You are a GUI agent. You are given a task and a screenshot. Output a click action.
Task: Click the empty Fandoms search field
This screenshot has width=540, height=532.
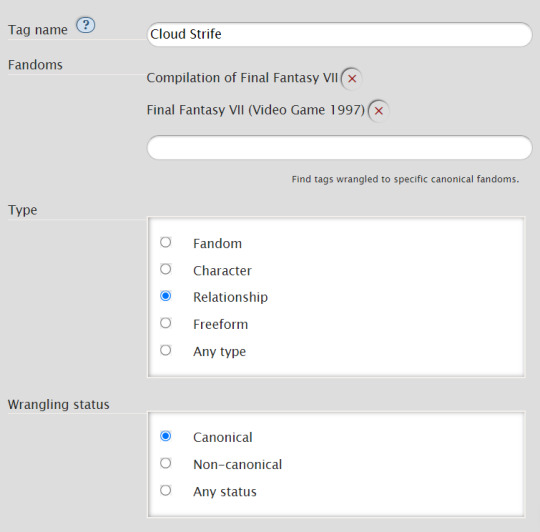(x=340, y=147)
